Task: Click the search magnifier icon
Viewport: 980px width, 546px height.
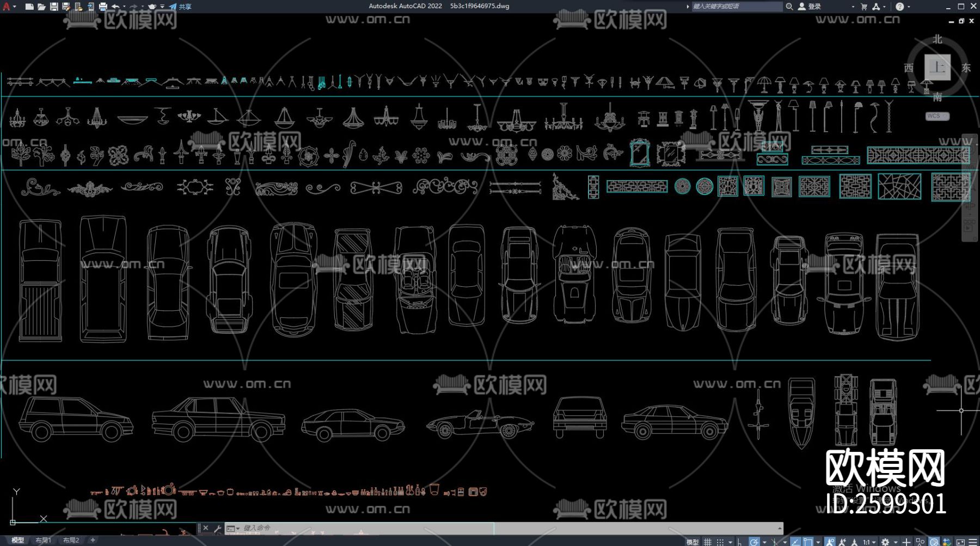Action: pyautogui.click(x=789, y=7)
